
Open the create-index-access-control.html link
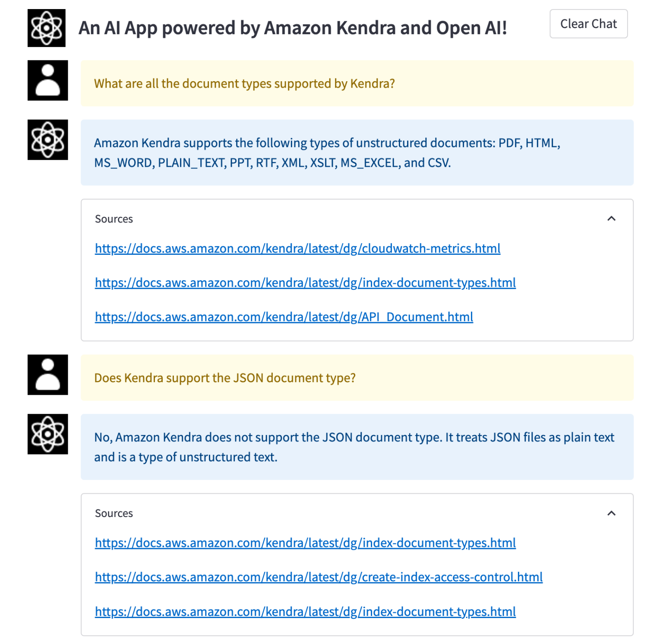coord(319,577)
